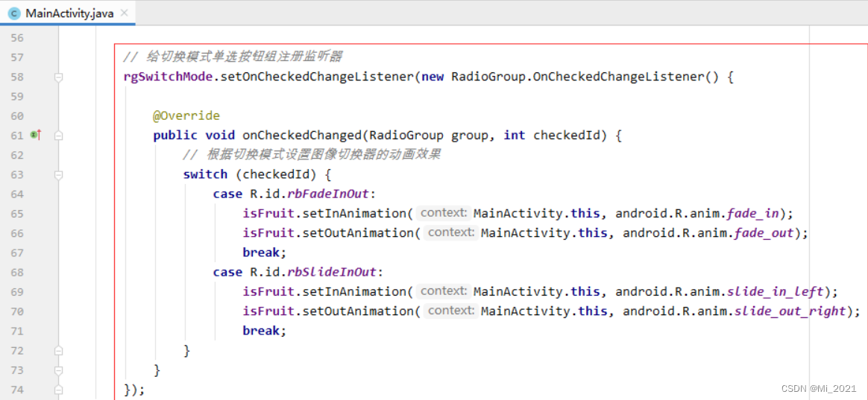Collapse the onCheckedChanged method at line 61

point(59,136)
